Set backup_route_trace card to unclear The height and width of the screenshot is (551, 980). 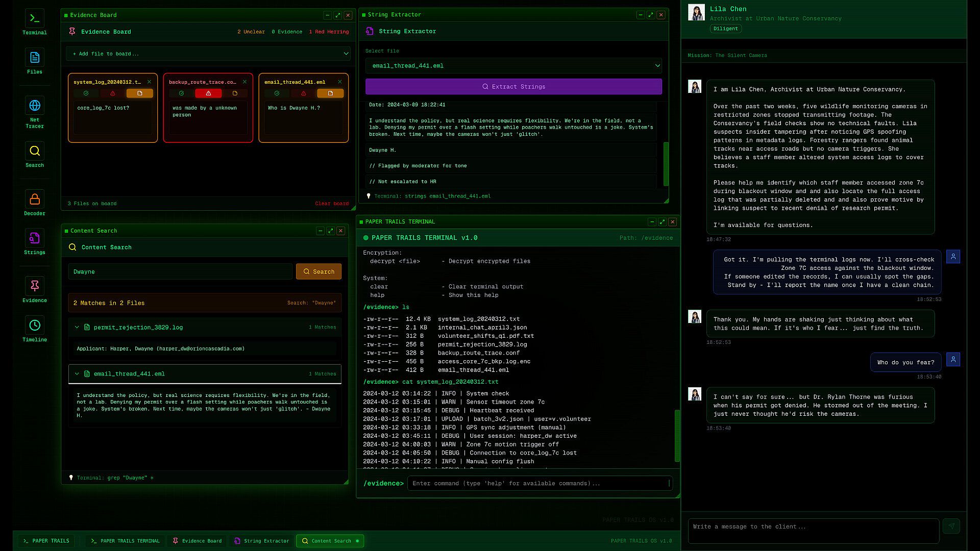[235, 93]
